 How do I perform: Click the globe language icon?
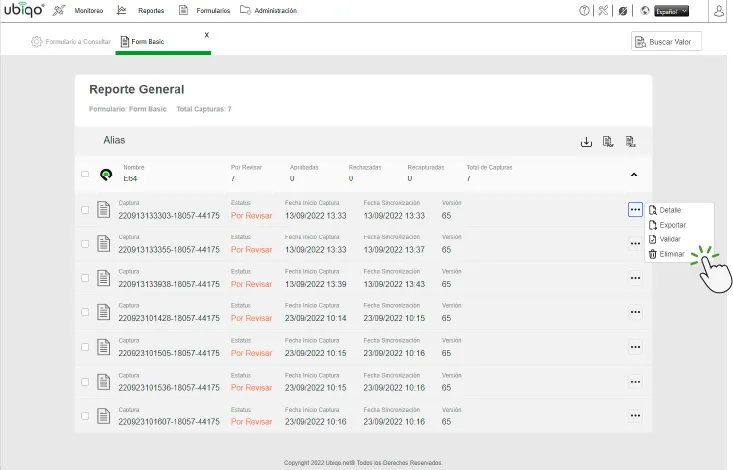[x=645, y=10]
